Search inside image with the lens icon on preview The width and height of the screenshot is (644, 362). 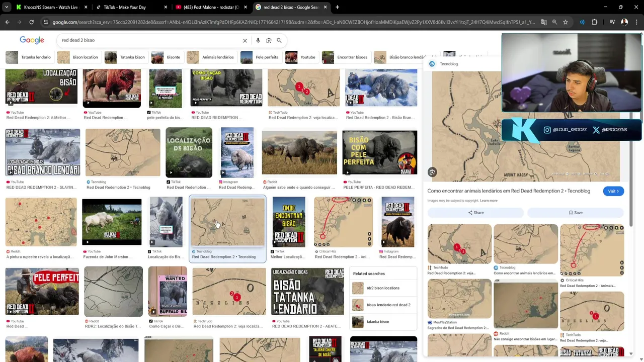432,172
